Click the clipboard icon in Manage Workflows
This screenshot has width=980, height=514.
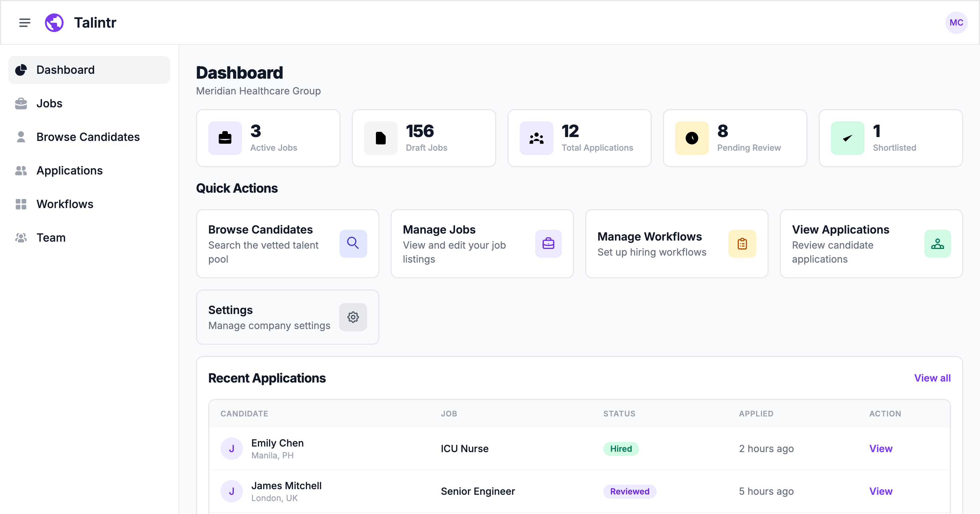(x=742, y=243)
